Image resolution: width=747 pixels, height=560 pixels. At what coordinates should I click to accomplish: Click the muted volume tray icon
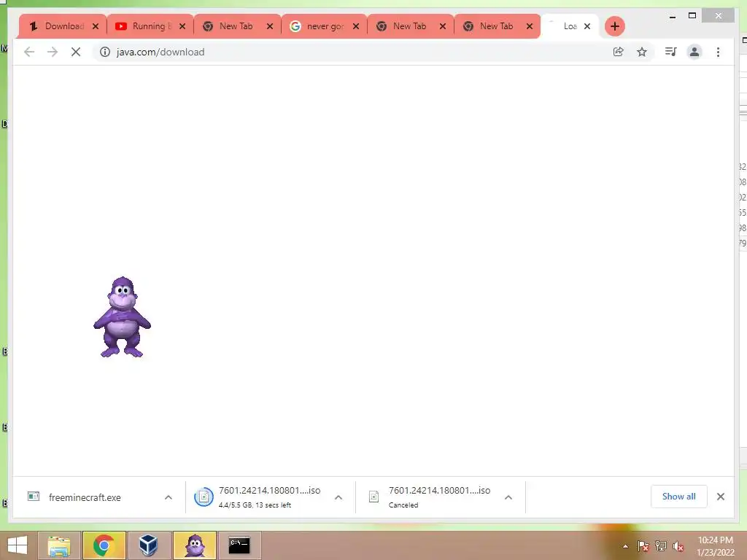point(678,546)
